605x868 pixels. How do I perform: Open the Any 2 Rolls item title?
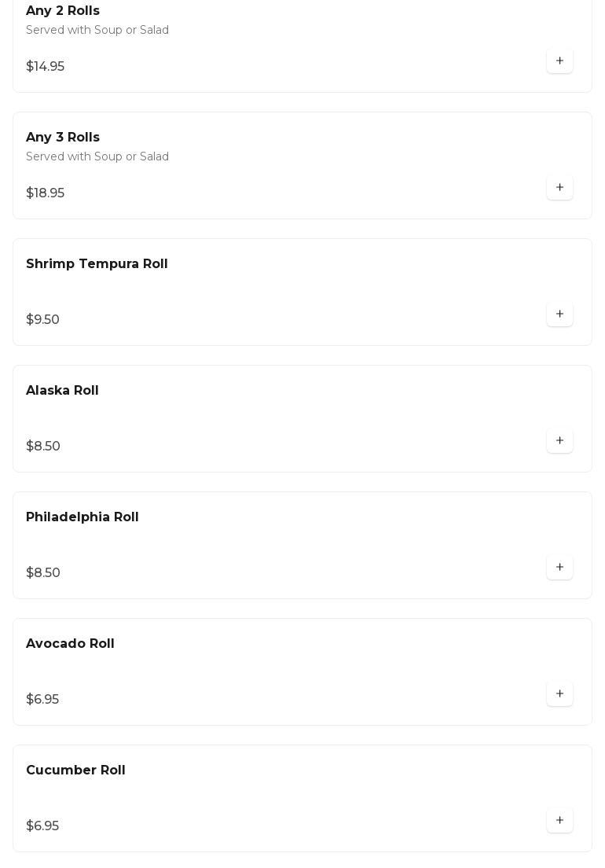63,10
